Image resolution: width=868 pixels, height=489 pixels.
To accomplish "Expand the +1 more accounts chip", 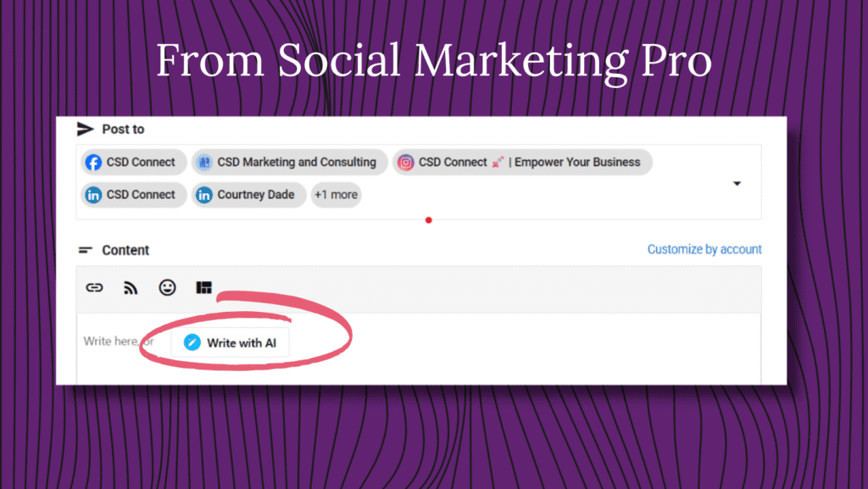I will [336, 195].
